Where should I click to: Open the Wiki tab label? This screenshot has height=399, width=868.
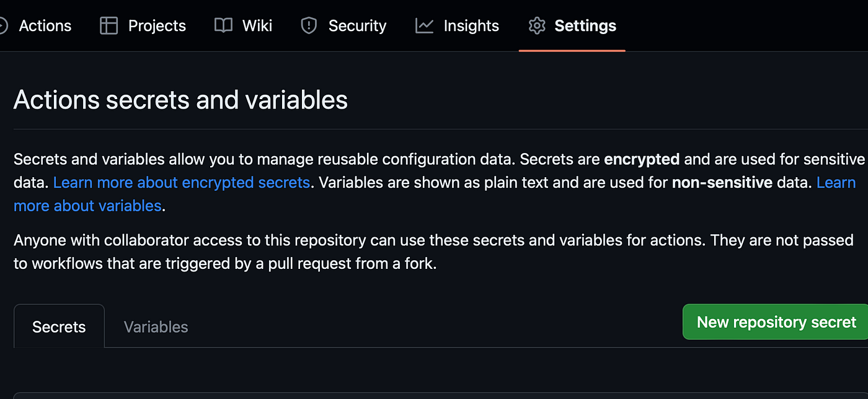257,26
